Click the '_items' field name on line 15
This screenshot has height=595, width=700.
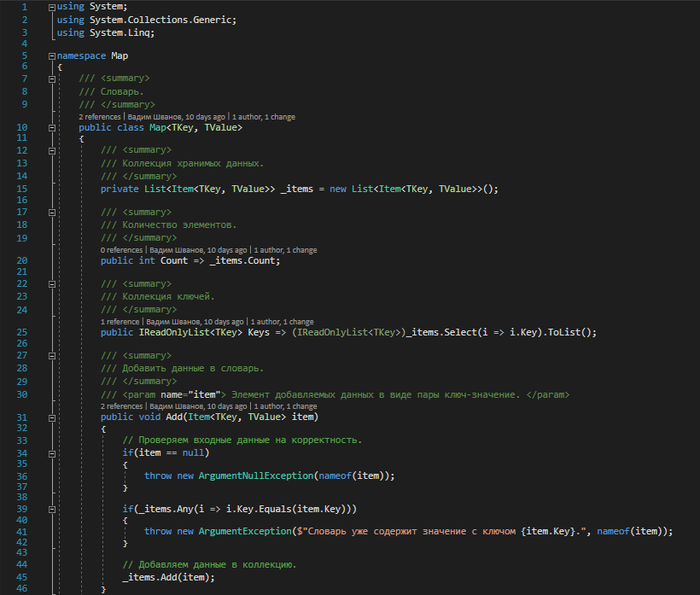[x=297, y=189]
